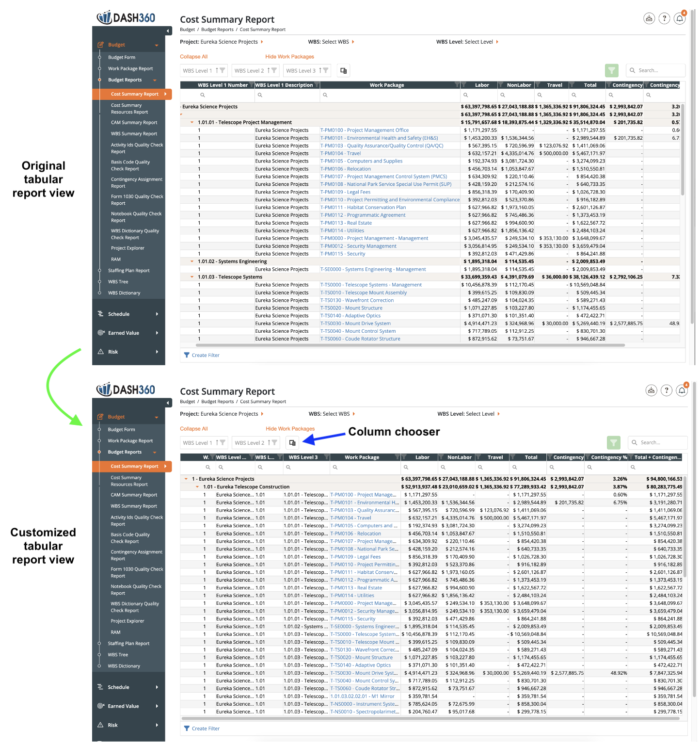Click the Search field in customized view
The image size is (700, 746).
(658, 442)
